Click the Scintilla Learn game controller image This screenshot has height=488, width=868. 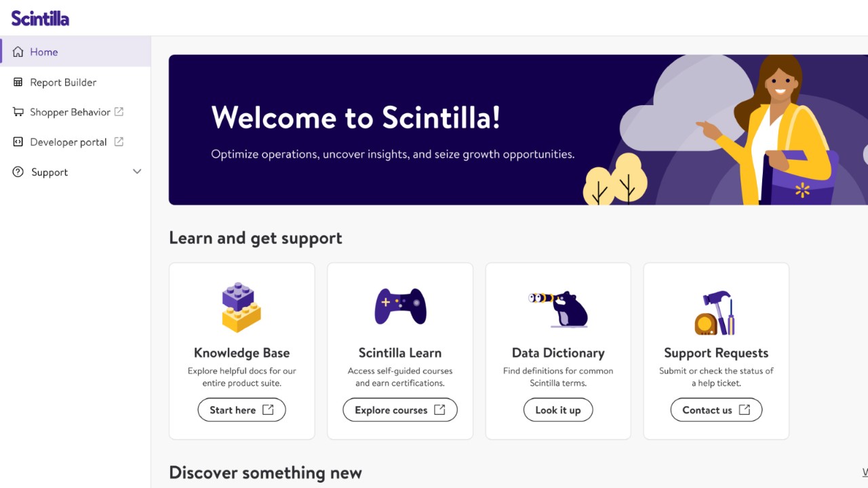click(x=400, y=306)
